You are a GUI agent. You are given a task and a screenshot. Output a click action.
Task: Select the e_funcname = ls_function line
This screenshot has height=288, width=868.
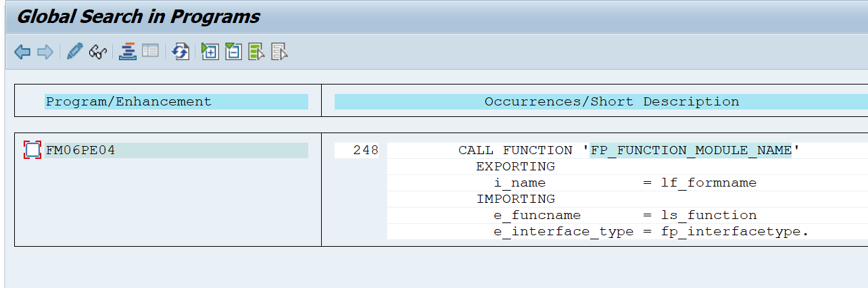pos(625,215)
